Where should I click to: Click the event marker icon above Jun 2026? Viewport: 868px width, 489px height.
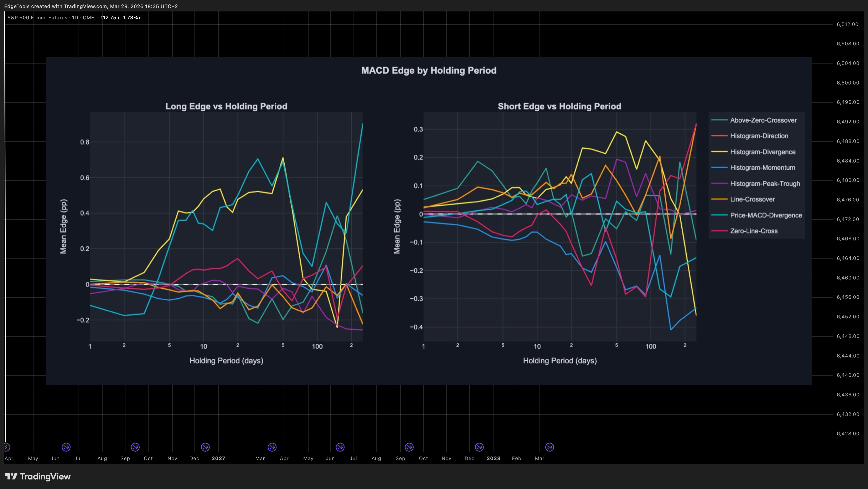point(66,447)
